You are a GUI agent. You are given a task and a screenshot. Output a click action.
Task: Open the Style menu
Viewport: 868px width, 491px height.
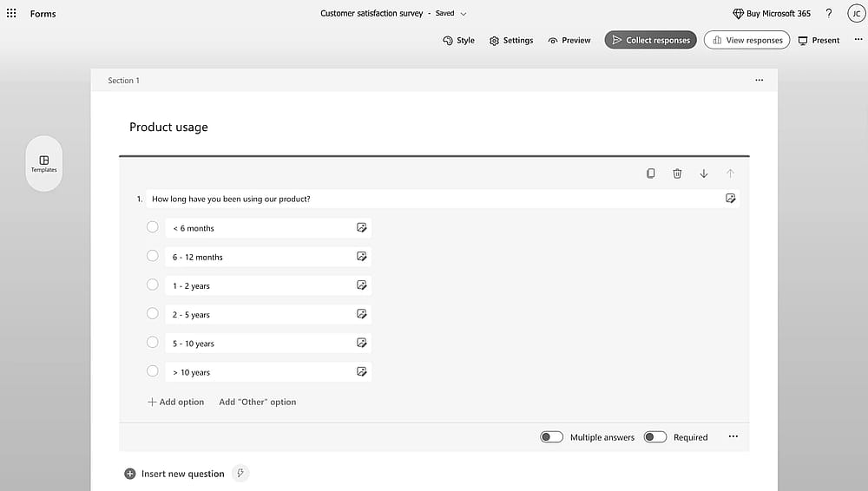(459, 41)
